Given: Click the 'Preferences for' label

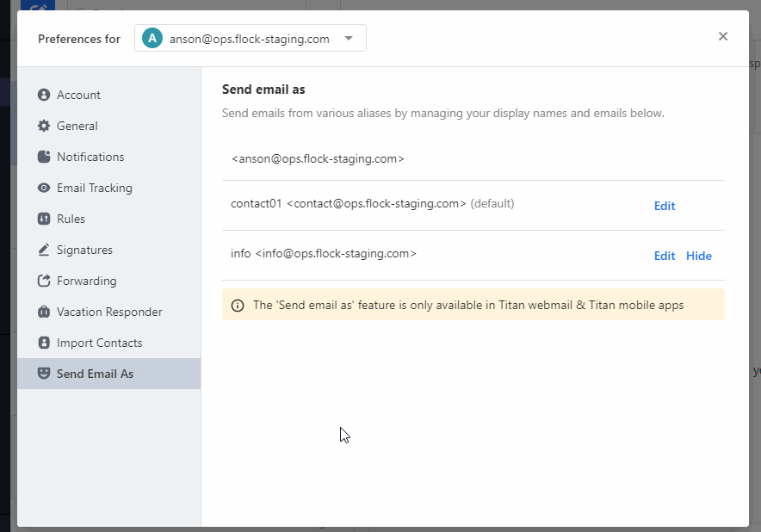Looking at the screenshot, I should coord(79,39).
